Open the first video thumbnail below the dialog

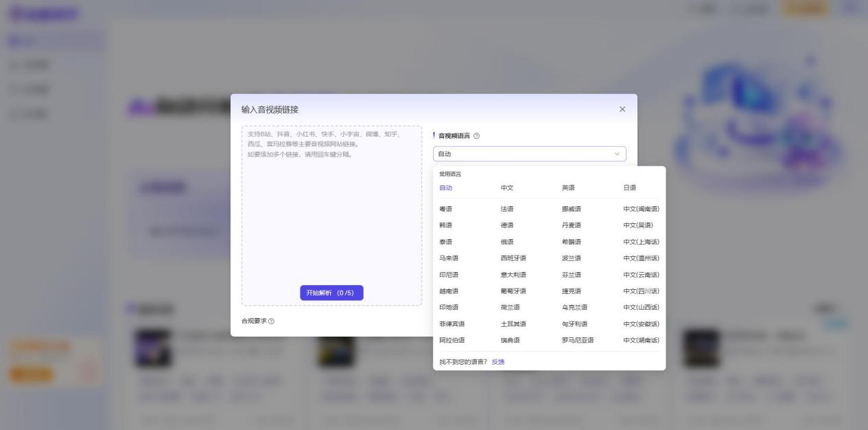click(x=153, y=348)
